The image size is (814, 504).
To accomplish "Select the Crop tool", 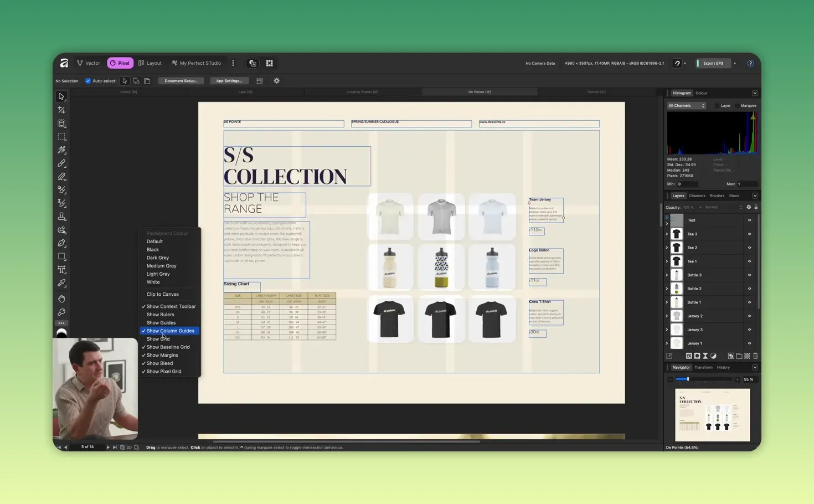I will point(61,110).
